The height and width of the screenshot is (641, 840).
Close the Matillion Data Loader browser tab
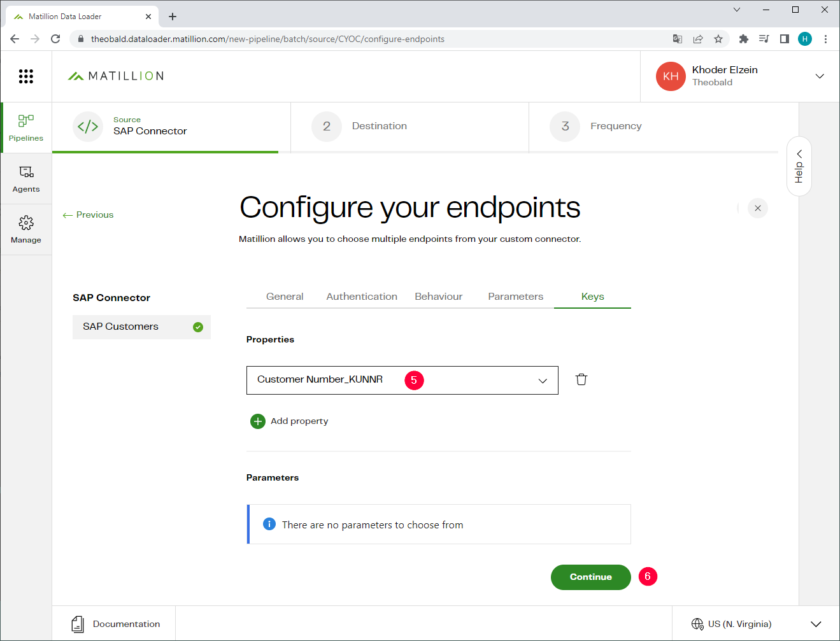tap(148, 17)
